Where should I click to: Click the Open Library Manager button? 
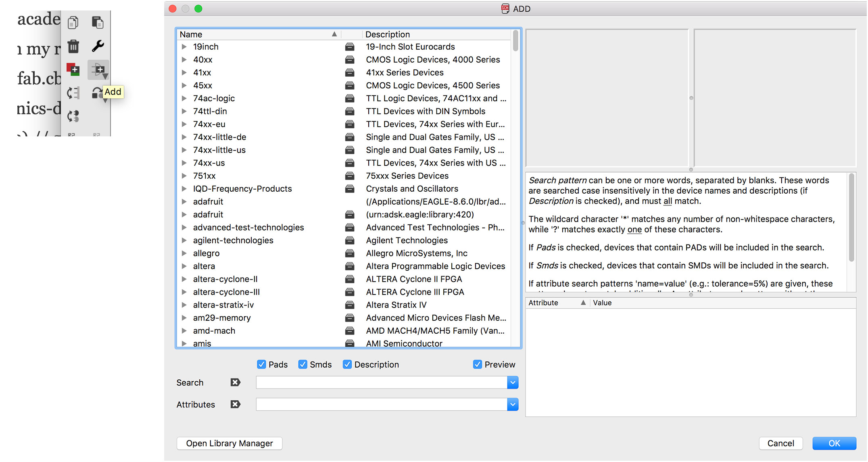point(229,443)
